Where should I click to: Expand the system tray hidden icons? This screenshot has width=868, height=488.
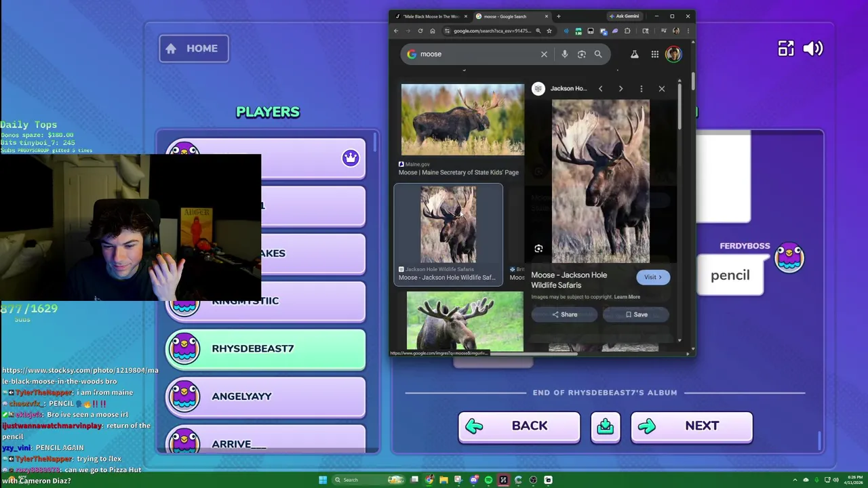click(x=795, y=480)
